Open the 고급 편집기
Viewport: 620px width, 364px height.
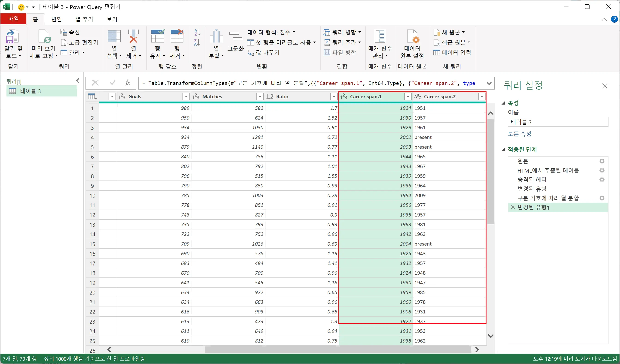coord(79,42)
